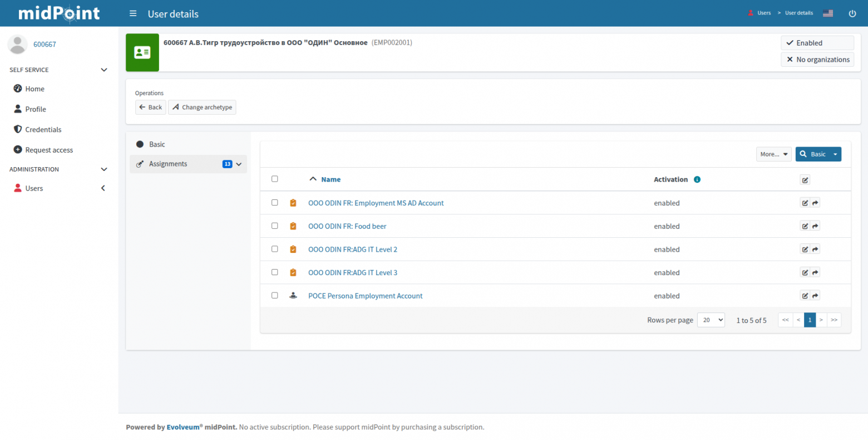Click the 600667 user avatar
Screen dimensions: 868x440
(x=18, y=45)
